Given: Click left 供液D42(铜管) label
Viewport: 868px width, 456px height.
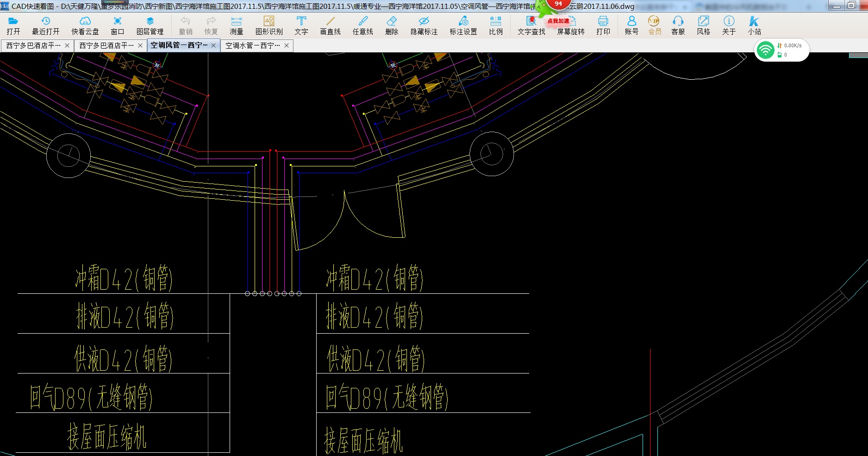Looking at the screenshot, I should pyautogui.click(x=123, y=358).
